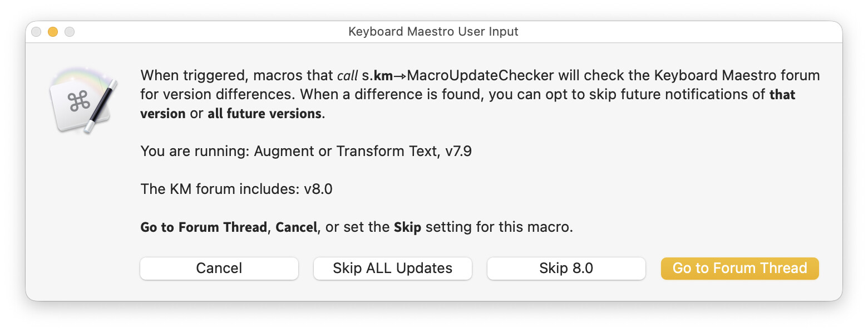Click bold "Skip" word in instruction sentence

(x=407, y=227)
